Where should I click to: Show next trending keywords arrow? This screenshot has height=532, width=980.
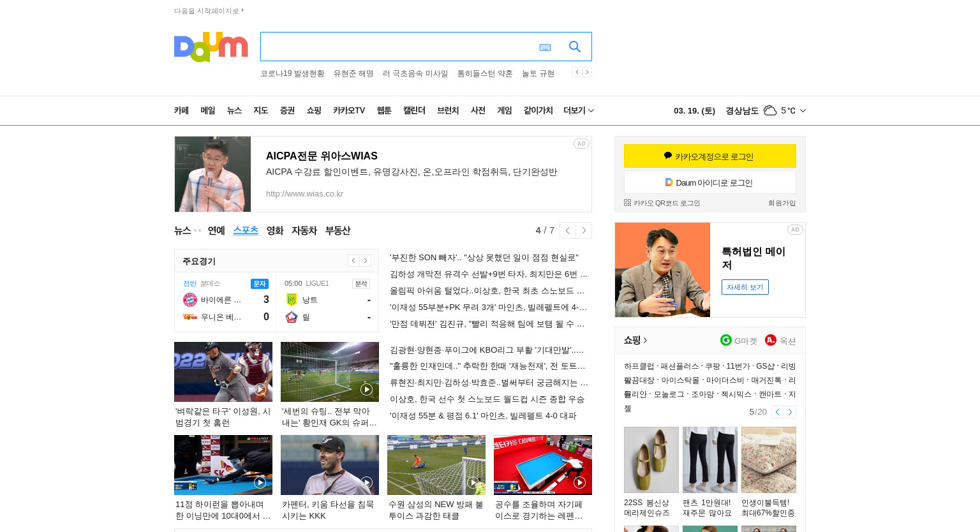click(587, 72)
